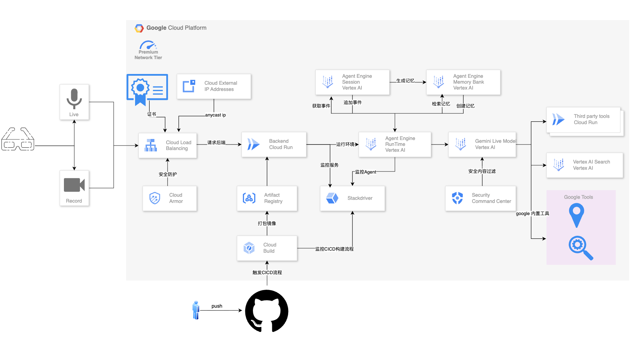Viewport: 644px width, 345px height.
Task: Select the Gemini Live Model box
Action: tap(482, 144)
